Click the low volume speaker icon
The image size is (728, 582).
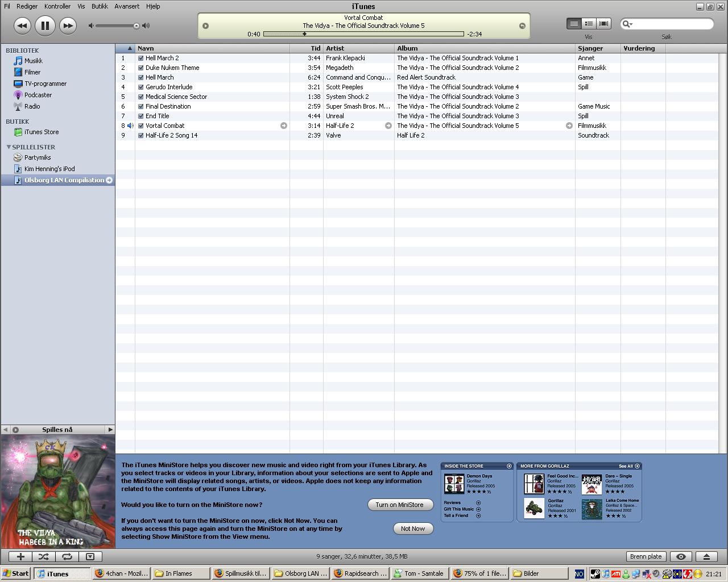tap(91, 26)
